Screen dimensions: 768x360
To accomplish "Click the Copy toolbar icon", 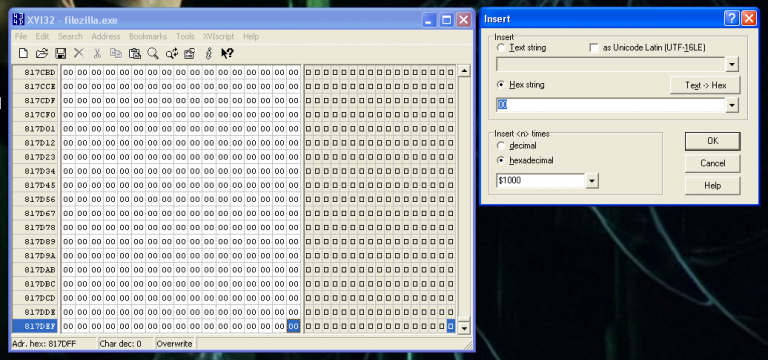I will click(116, 53).
